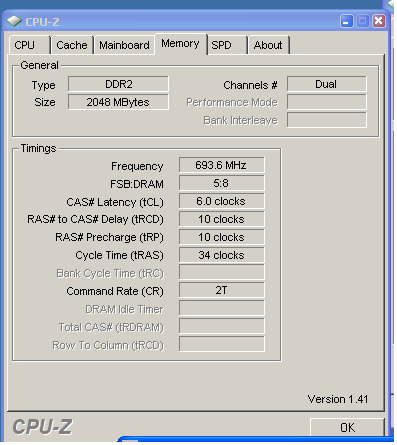Click the empty Bank Interleave field
The image size is (397, 445).
coord(327,120)
